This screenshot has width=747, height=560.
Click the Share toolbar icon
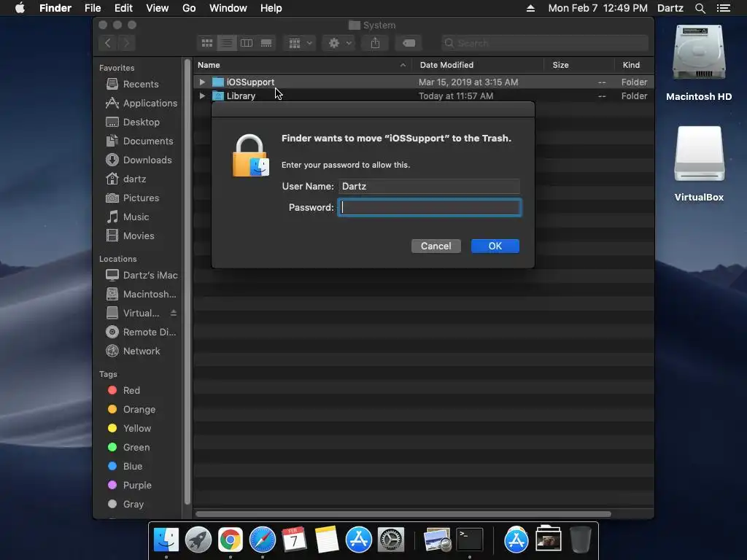click(376, 43)
